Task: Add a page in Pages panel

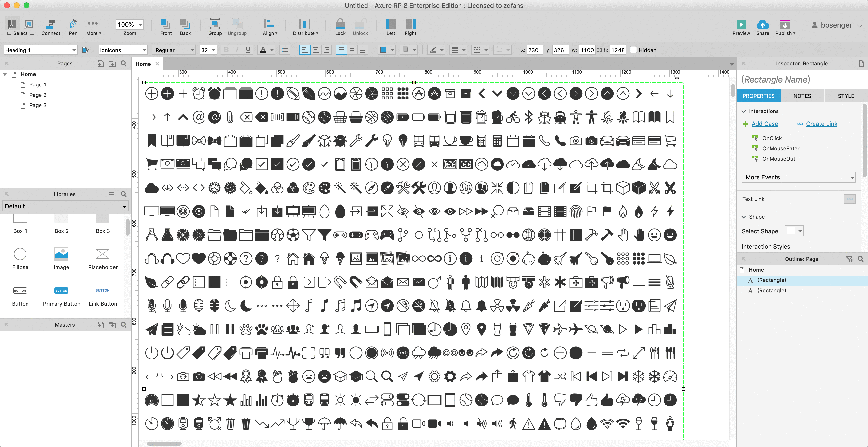Action: pos(100,63)
